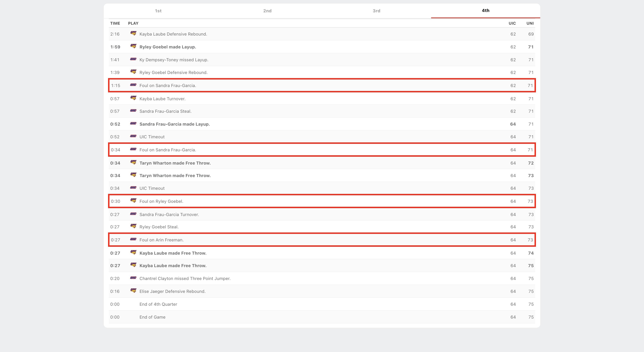The width and height of the screenshot is (644, 352).
Task: Switch to the 1st quarter tab
Action: [x=158, y=11]
